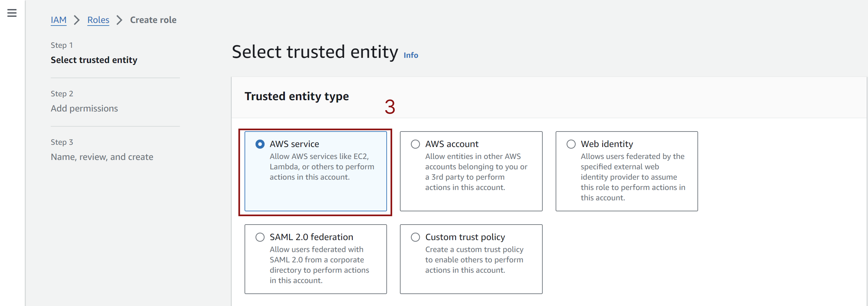Viewport: 868px width, 306px height.
Task: Click the 'Name, review, and create' step
Action: click(x=102, y=157)
